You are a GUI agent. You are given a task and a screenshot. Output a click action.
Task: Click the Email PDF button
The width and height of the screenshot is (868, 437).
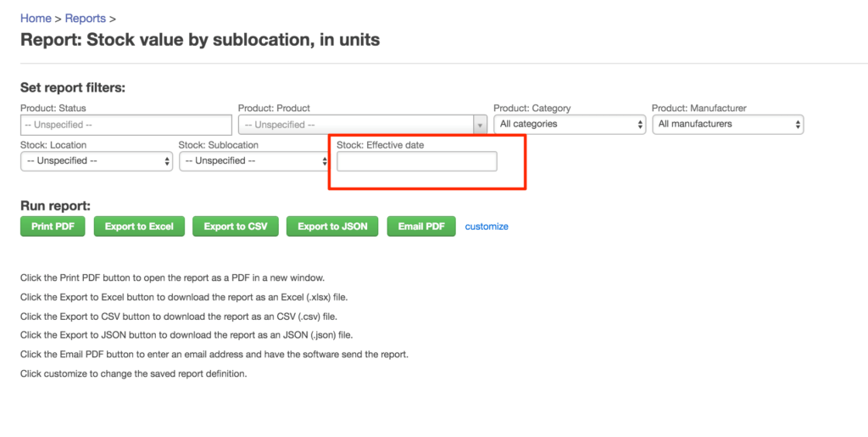[x=421, y=227]
